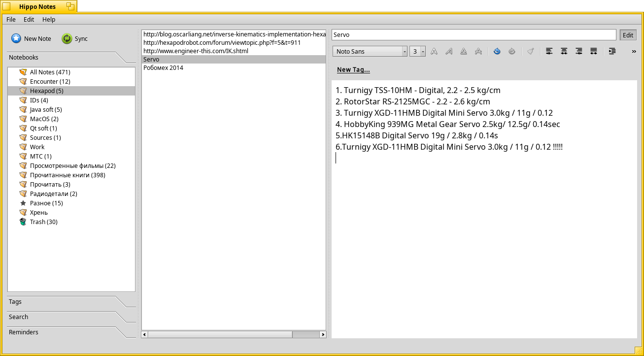Align text right
This screenshot has height=356, width=644.
[579, 51]
